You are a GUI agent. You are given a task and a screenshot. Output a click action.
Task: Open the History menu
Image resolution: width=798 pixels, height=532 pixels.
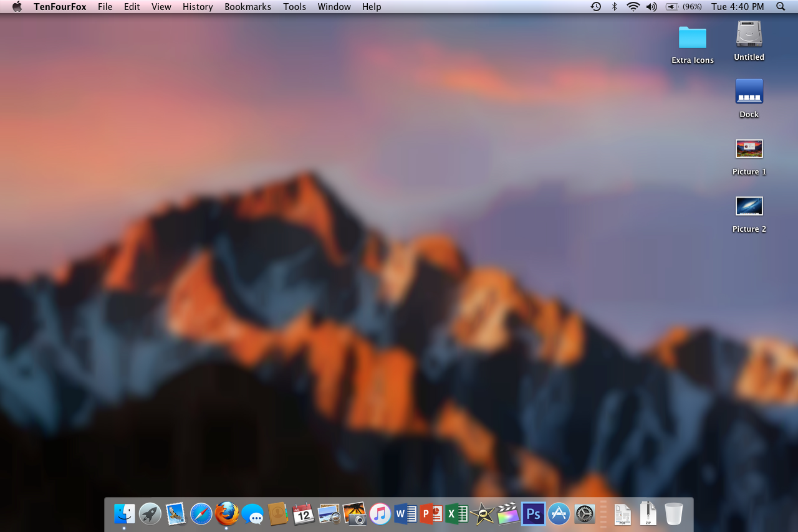tap(198, 7)
